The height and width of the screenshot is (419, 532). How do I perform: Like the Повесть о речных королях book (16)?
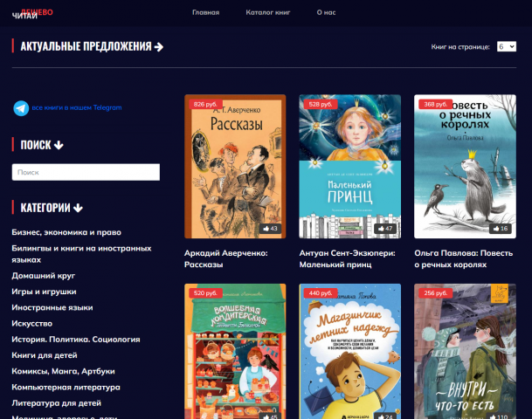[501, 229]
